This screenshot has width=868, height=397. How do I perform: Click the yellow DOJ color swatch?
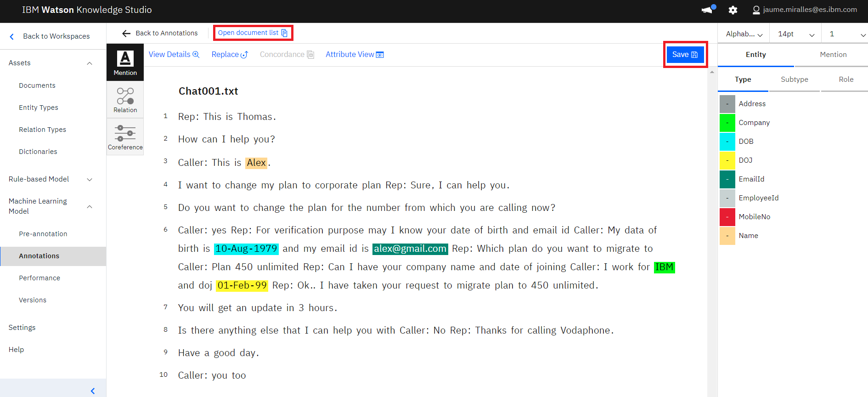pos(727,160)
